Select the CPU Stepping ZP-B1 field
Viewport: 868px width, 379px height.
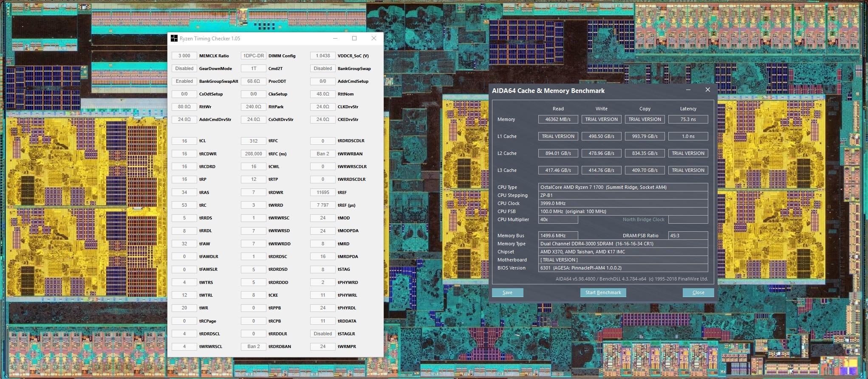pyautogui.click(x=623, y=195)
